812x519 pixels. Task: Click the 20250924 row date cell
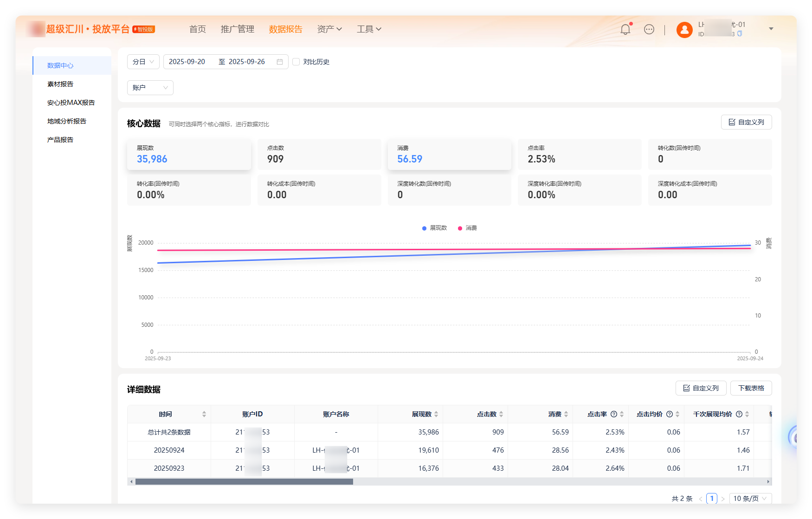point(169,450)
